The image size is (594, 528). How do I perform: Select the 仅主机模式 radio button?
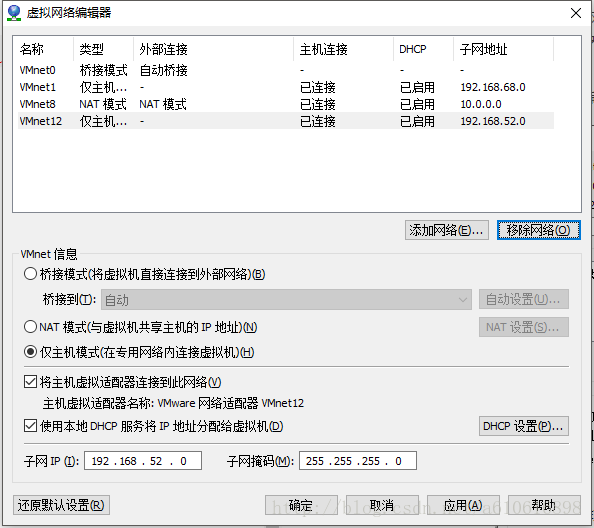tap(30, 352)
